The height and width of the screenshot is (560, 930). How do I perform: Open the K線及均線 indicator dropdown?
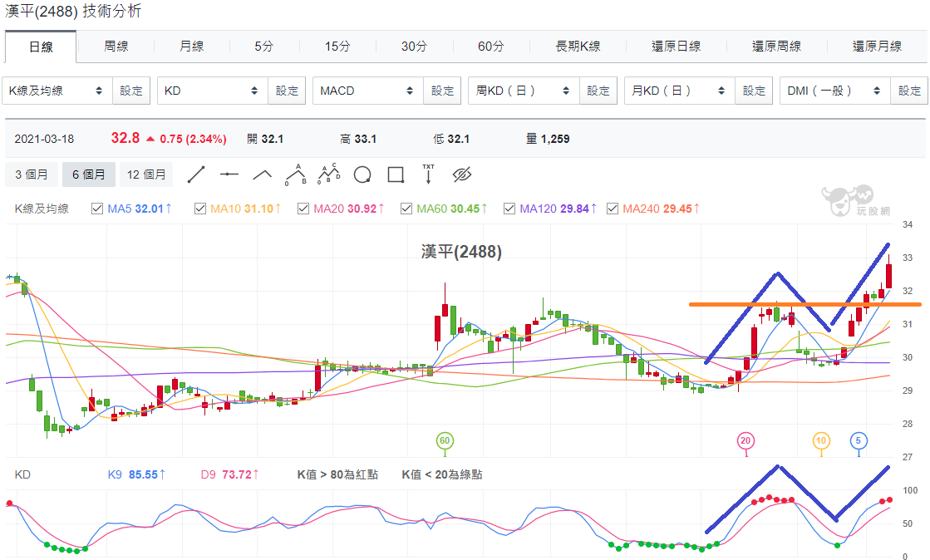pos(57,91)
